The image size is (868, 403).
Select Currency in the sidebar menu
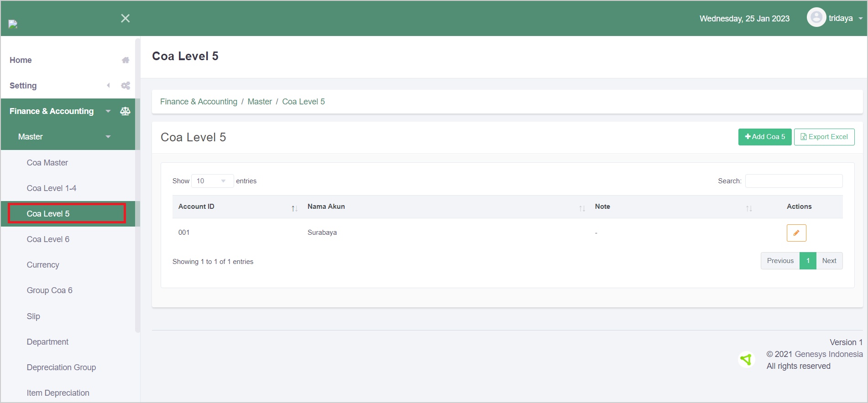coord(43,265)
